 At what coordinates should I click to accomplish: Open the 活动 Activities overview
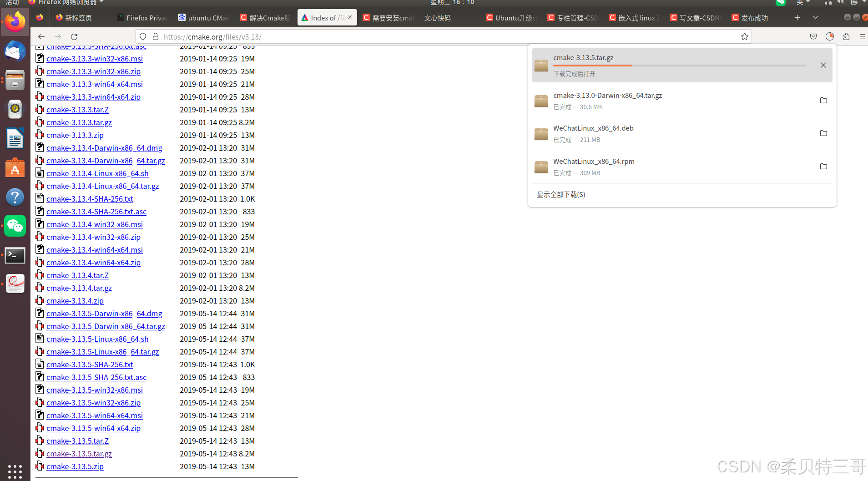(x=12, y=2)
